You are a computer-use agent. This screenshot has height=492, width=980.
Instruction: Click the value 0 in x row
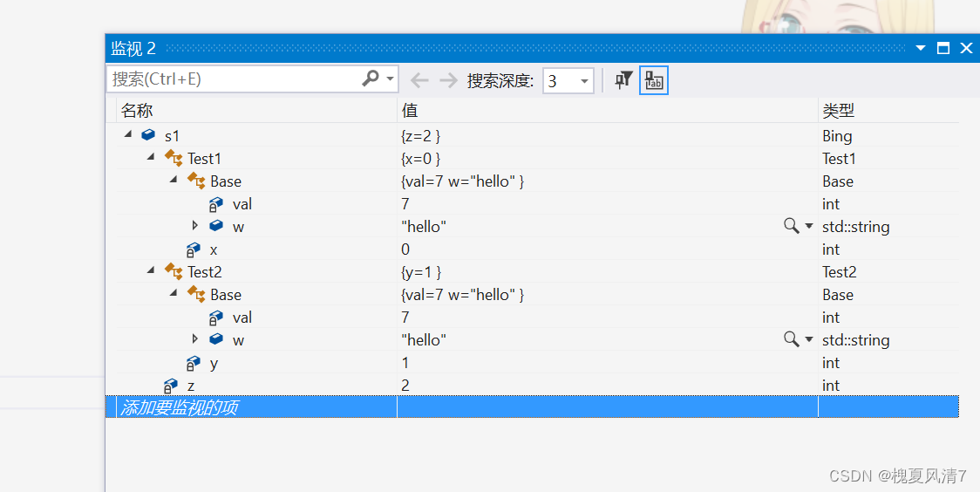click(x=405, y=249)
